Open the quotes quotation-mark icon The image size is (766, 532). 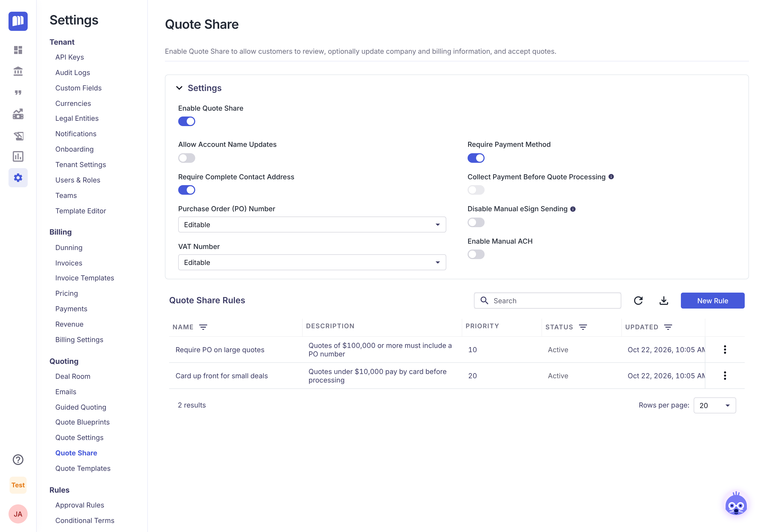[18, 93]
